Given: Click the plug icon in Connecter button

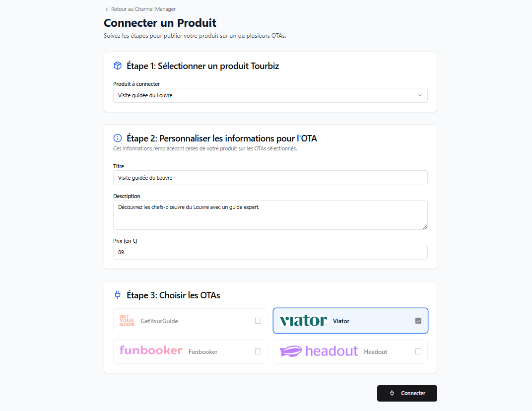Looking at the screenshot, I should 392,393.
